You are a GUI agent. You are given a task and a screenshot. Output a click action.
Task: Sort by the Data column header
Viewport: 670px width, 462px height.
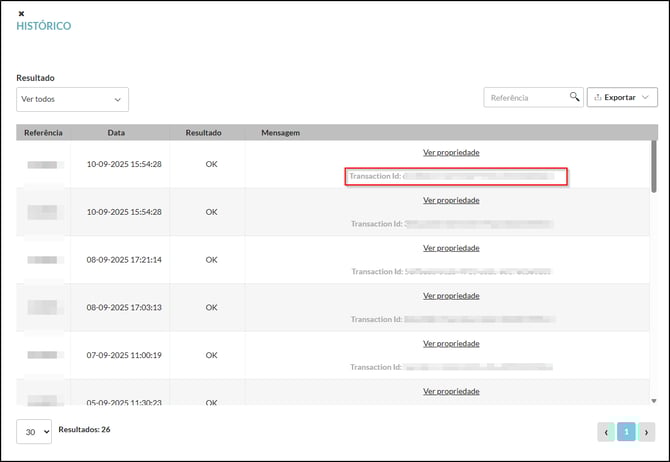(x=116, y=132)
